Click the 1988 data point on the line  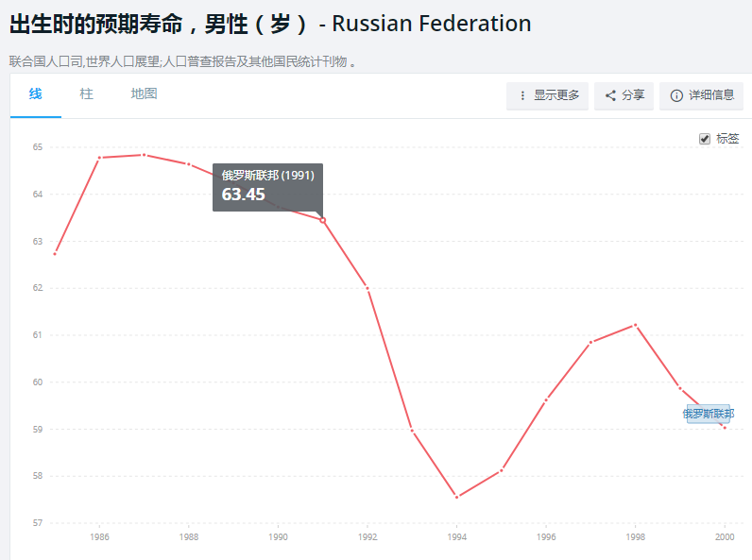(x=189, y=164)
